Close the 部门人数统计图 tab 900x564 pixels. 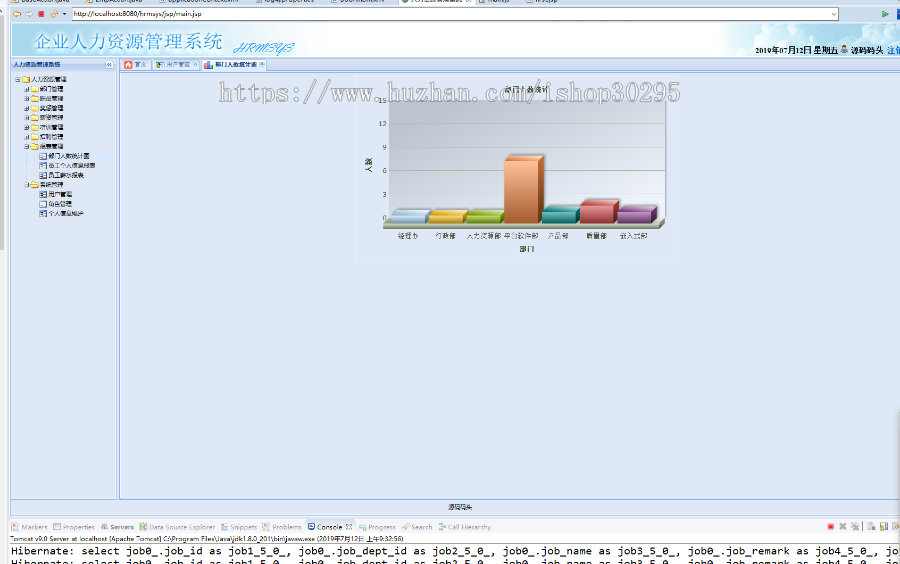coord(262,64)
